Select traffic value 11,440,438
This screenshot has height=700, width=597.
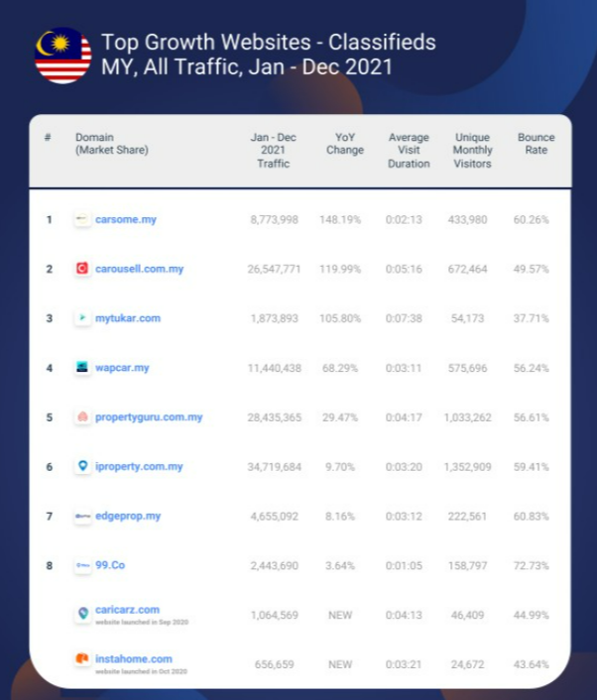(274, 368)
